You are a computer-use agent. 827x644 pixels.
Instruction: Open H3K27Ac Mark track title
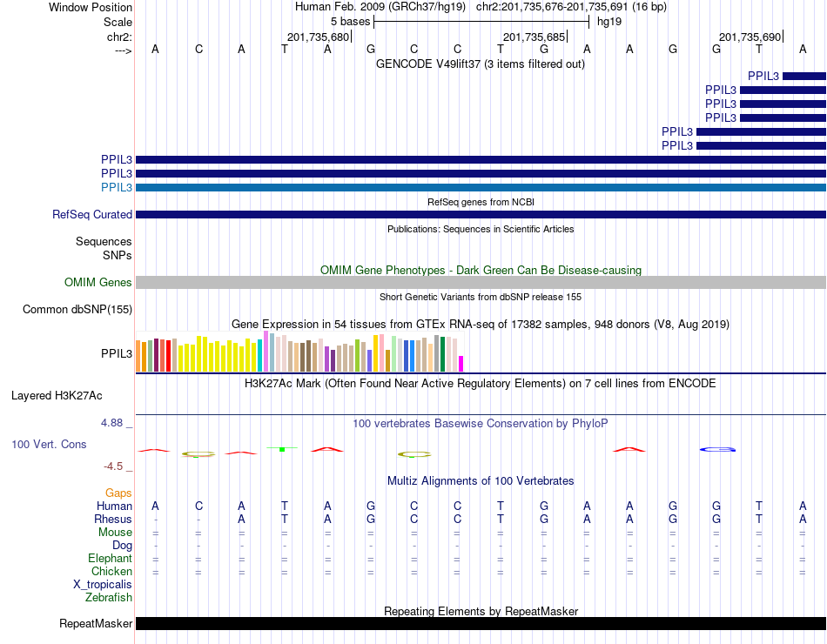coord(480,384)
